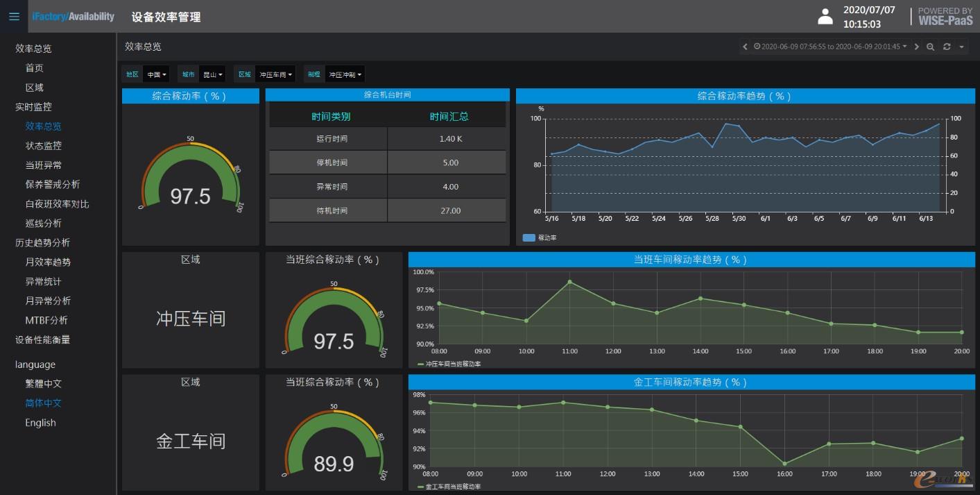Switch language to English
Screen dimensions: 980x495
point(40,423)
